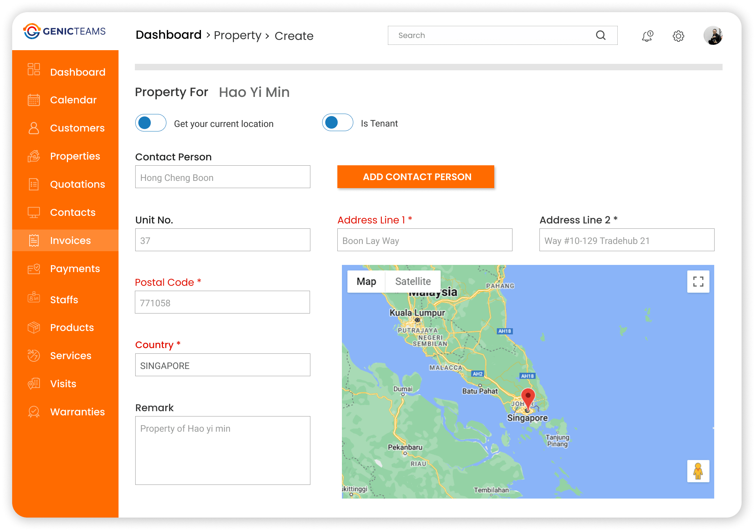This screenshot has height=532, width=756.
Task: Click the user profile avatar
Action: click(x=713, y=35)
